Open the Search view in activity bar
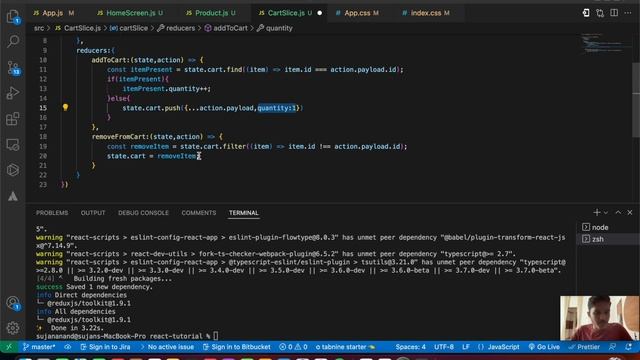 click(x=13, y=41)
